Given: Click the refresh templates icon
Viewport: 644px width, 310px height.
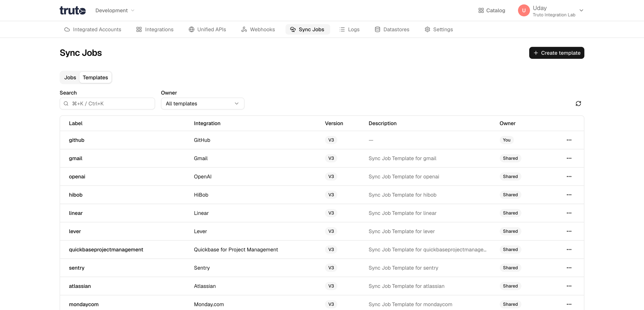Looking at the screenshot, I should pyautogui.click(x=578, y=104).
